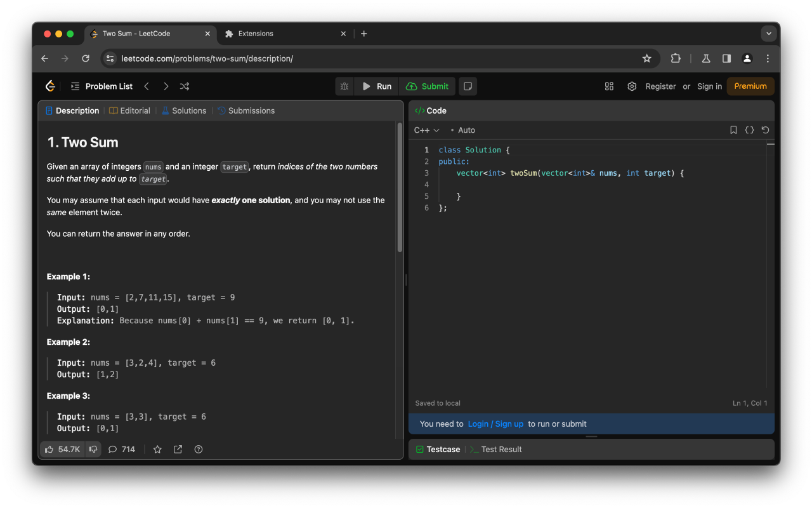Click the browser address bar URL

click(207, 58)
